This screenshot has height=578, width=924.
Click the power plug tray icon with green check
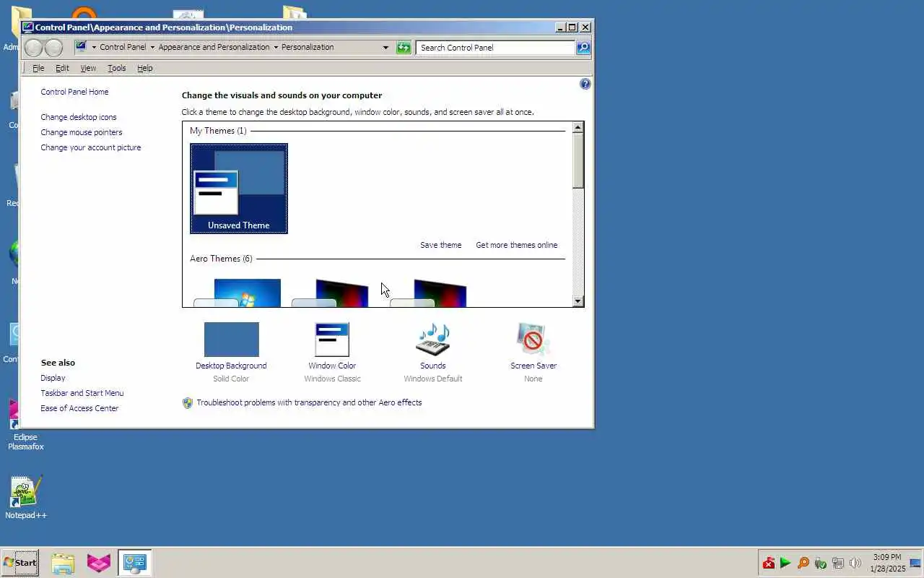[x=820, y=563]
